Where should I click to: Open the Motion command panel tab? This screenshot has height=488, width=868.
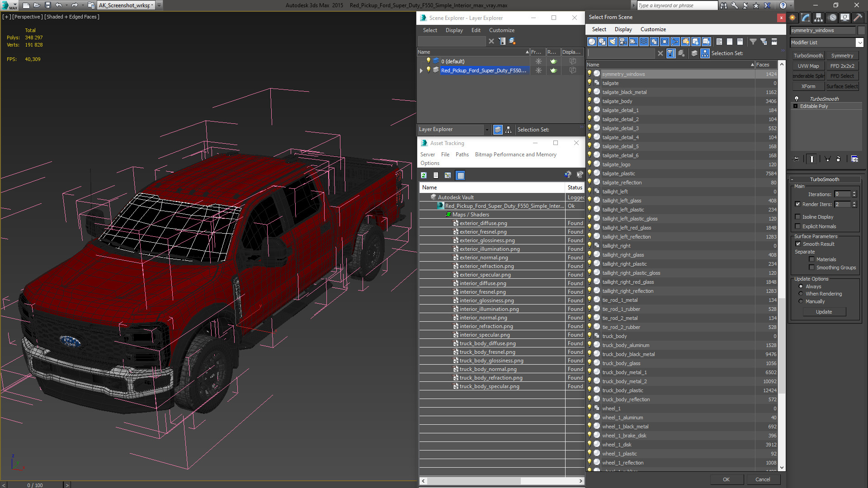pos(832,18)
